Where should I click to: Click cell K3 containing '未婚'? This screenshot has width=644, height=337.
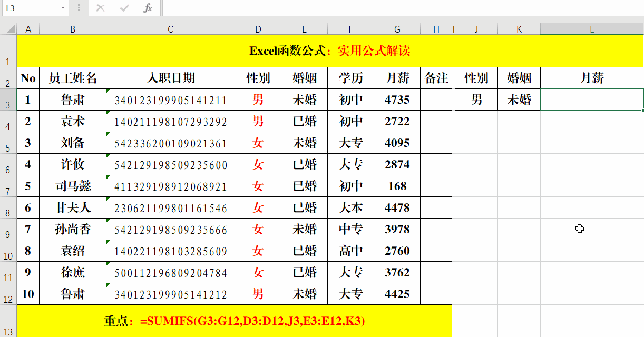(519, 100)
